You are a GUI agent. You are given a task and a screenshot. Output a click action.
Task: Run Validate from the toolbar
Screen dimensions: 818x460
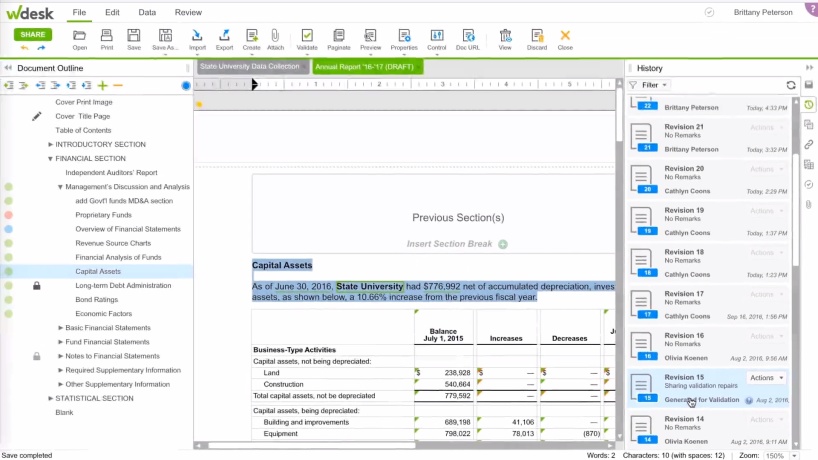[307, 40]
